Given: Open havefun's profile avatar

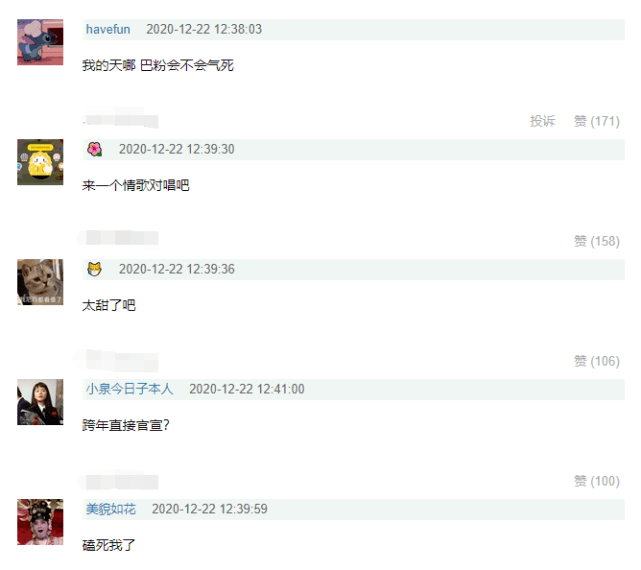Looking at the screenshot, I should click(40, 42).
